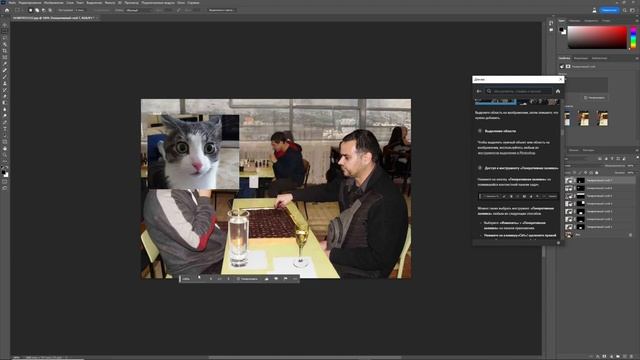640x360 pixels.
Task: Open the Редактирование menu
Action: [30, 2]
